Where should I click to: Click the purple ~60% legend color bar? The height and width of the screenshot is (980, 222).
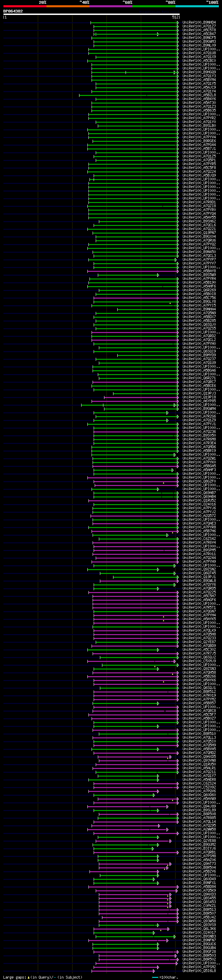(x=111, y=6)
